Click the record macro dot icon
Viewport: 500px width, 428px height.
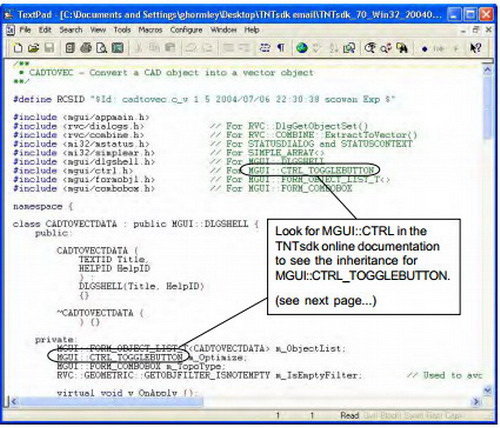coord(424,49)
